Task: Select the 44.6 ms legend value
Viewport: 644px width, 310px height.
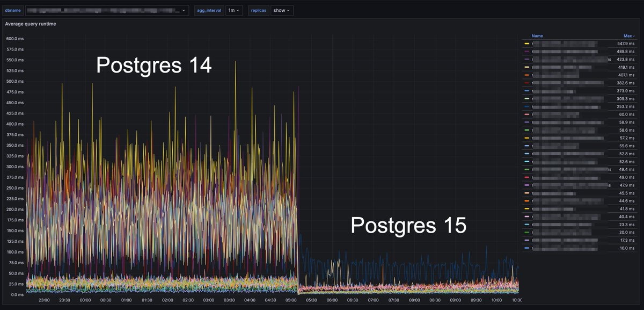Action: 628,201
